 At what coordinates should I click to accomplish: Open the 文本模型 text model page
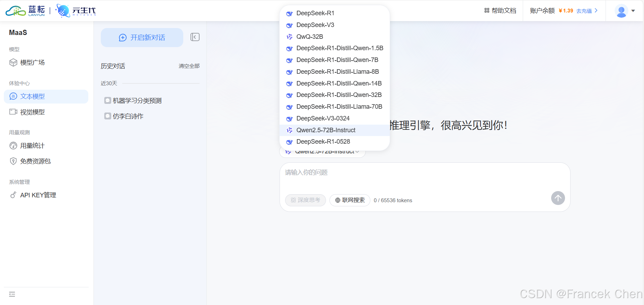(46, 96)
